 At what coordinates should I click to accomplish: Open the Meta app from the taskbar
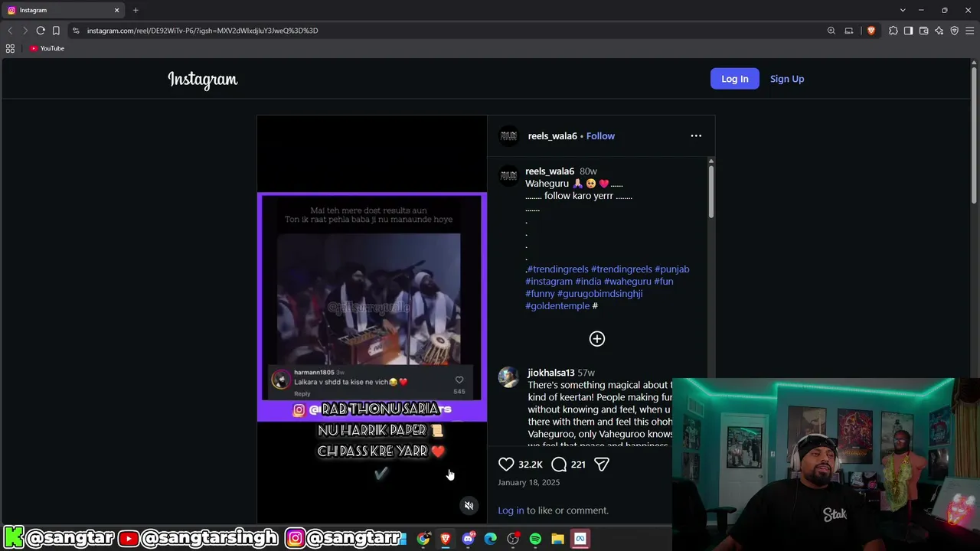pyautogui.click(x=580, y=539)
